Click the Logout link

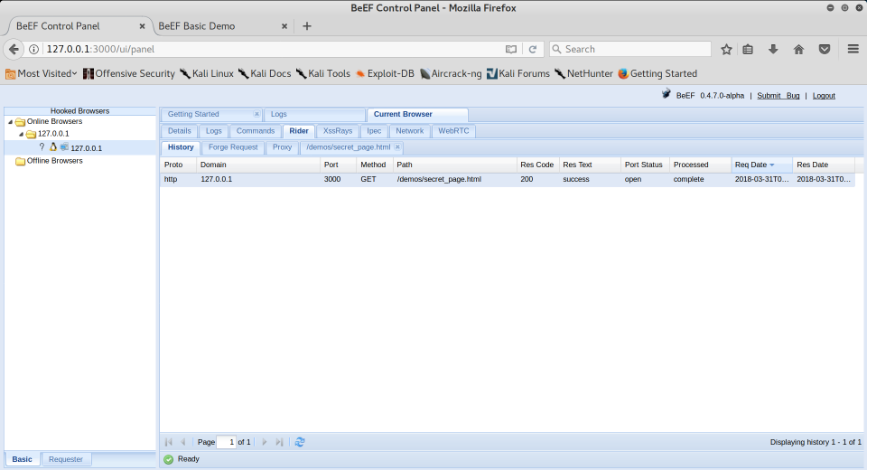(x=823, y=96)
